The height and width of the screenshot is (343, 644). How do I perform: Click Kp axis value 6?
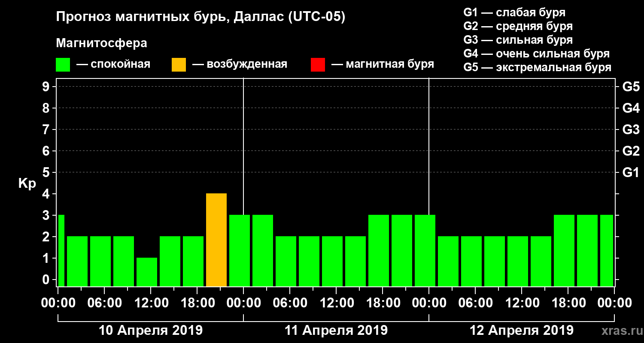pos(47,151)
